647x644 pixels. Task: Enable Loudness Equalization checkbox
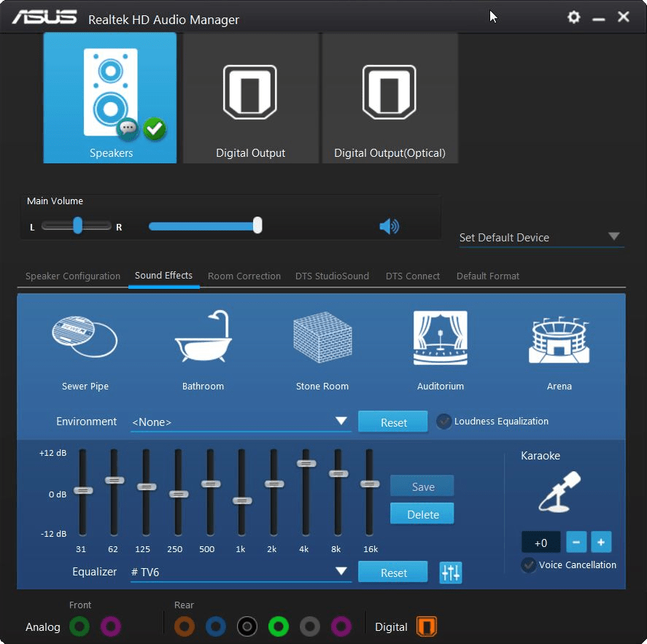point(444,422)
